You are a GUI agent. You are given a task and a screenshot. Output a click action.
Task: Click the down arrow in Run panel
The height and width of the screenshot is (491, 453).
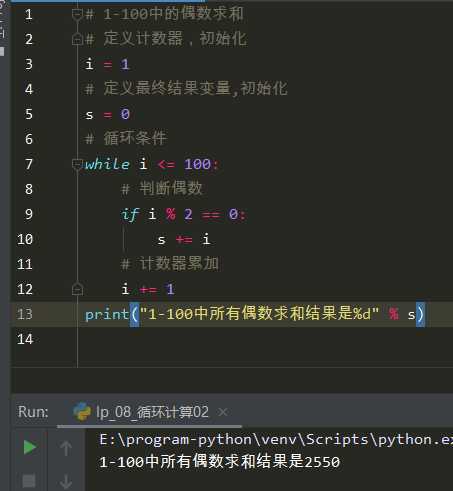tap(66, 481)
